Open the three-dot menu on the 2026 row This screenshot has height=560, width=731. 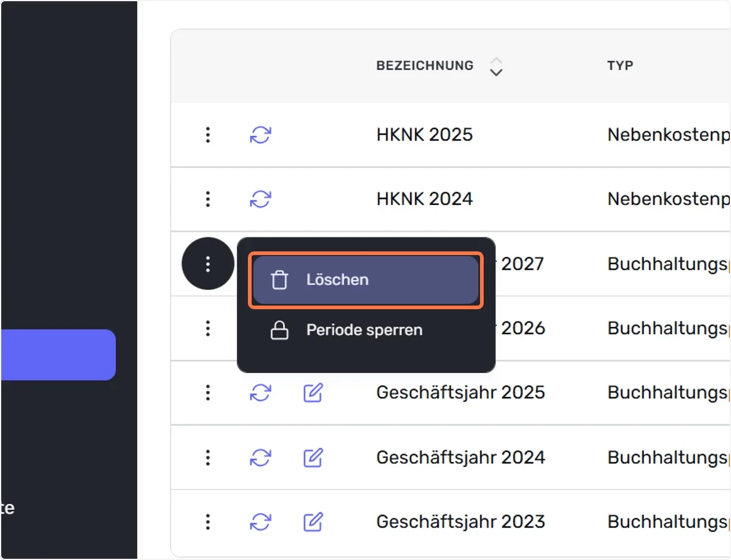[x=208, y=328]
